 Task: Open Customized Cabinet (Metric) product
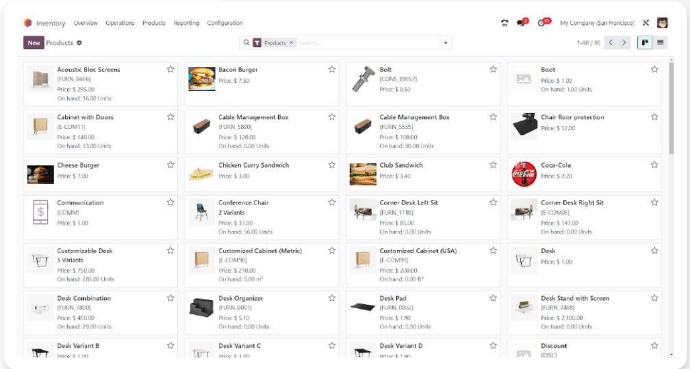[x=261, y=265]
